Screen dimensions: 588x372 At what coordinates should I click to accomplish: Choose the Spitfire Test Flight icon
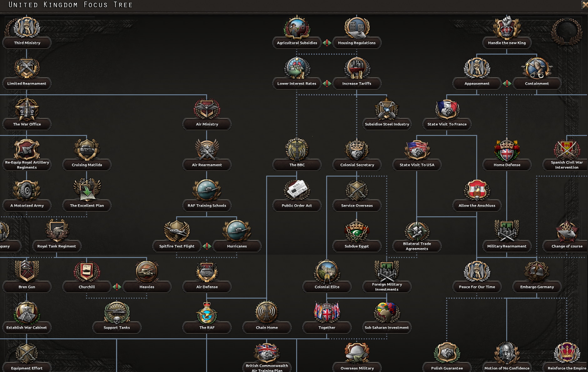[x=177, y=231]
